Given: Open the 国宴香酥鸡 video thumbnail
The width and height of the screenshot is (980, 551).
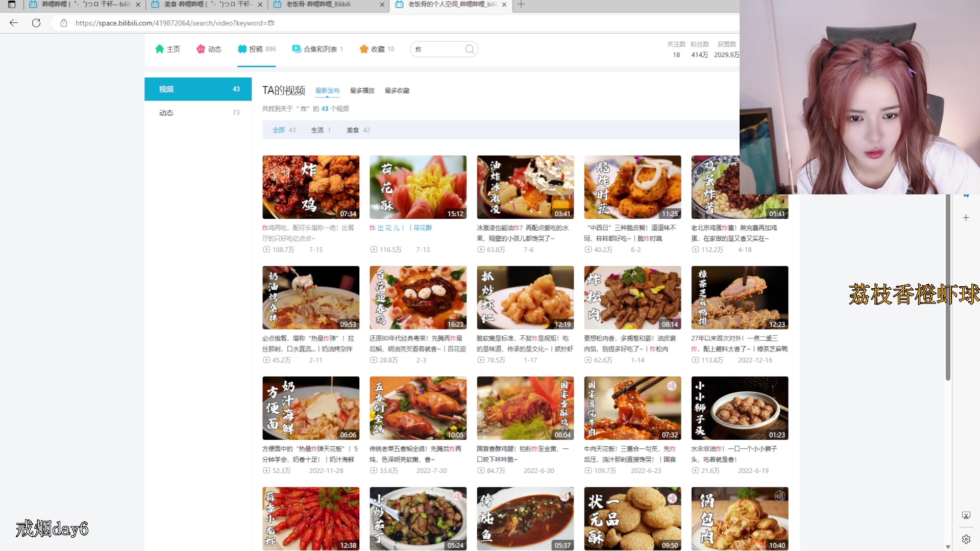Looking at the screenshot, I should click(x=525, y=408).
